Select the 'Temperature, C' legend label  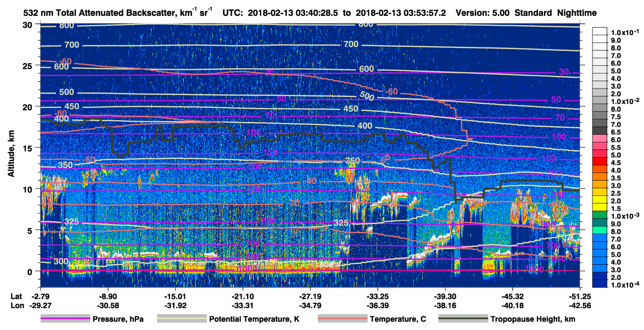(398, 320)
